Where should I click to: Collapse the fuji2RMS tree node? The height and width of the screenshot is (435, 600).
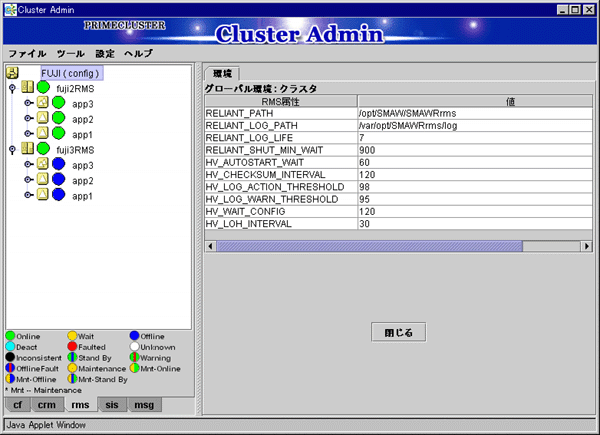point(12,88)
